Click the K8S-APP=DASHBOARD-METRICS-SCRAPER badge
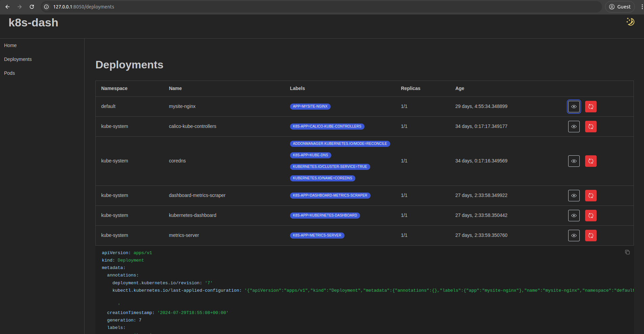 (330, 195)
